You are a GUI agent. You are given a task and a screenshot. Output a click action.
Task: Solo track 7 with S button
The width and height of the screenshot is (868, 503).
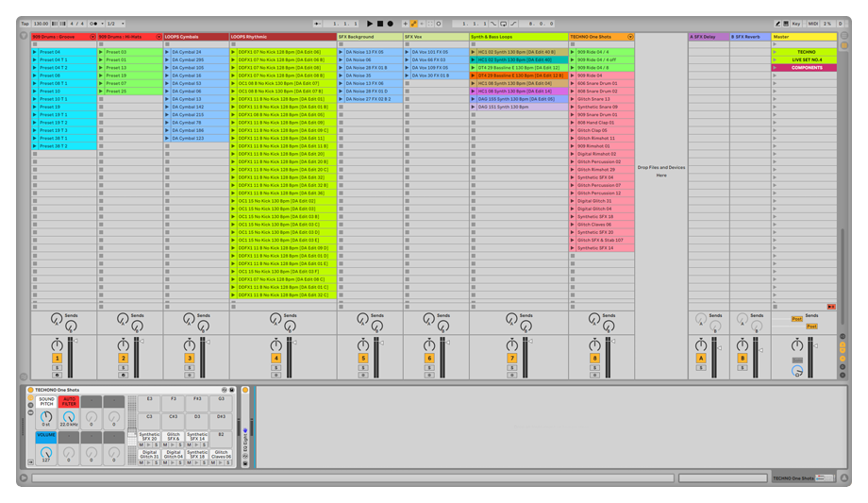point(512,368)
